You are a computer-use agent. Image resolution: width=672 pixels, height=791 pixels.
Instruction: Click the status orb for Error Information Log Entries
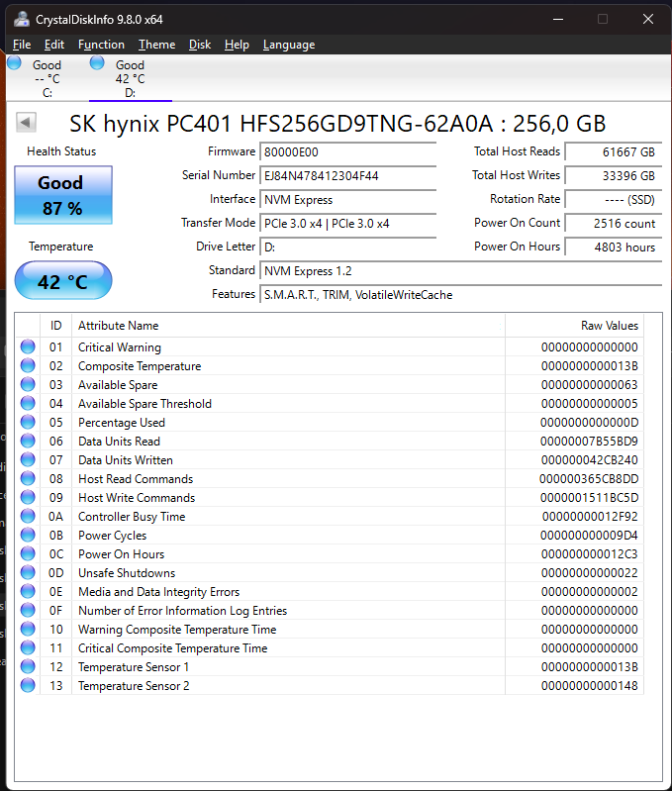click(x=28, y=610)
